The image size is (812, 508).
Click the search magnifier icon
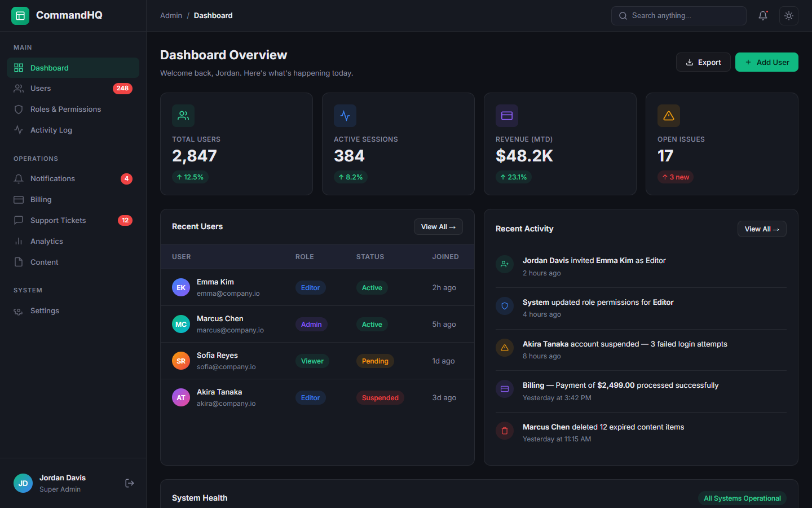623,16
